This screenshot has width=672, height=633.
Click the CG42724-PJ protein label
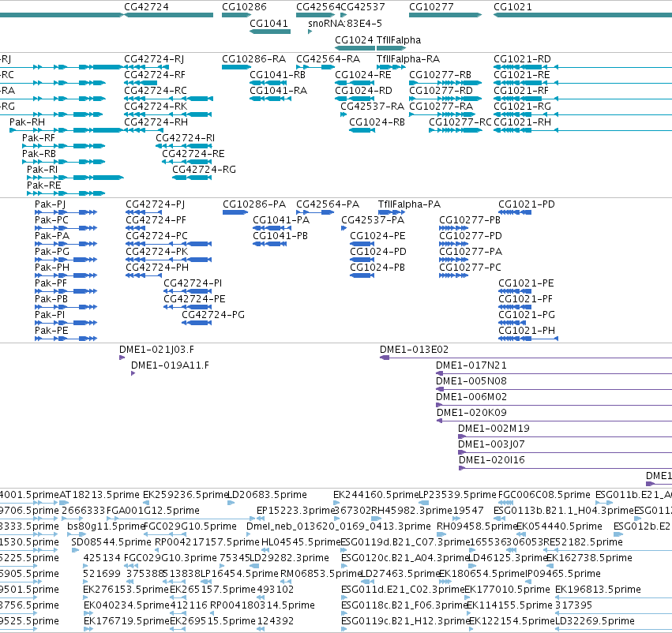tap(155, 204)
